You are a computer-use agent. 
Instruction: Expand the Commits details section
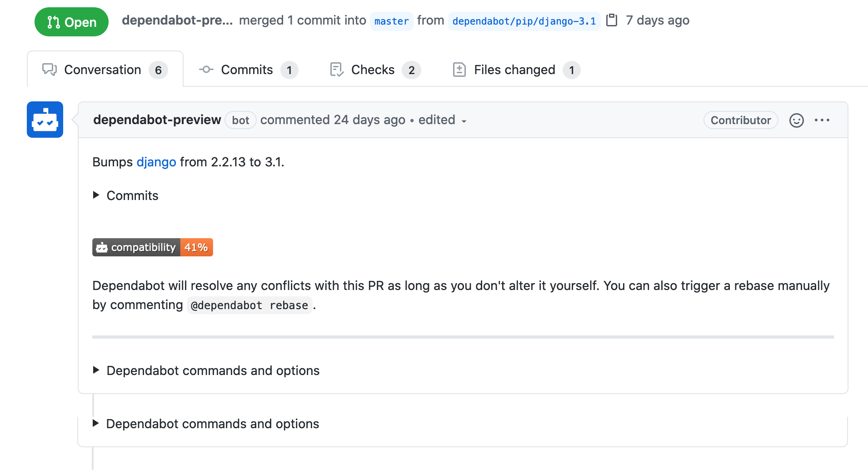[126, 195]
